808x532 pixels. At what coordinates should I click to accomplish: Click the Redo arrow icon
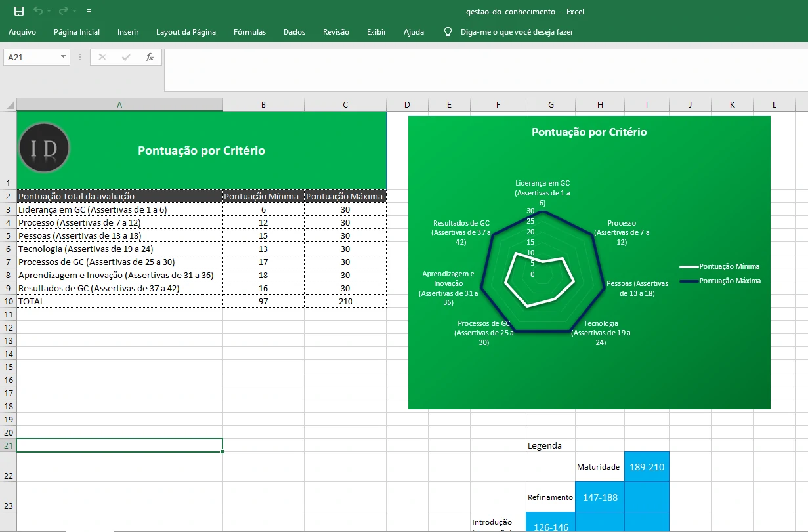click(63, 11)
